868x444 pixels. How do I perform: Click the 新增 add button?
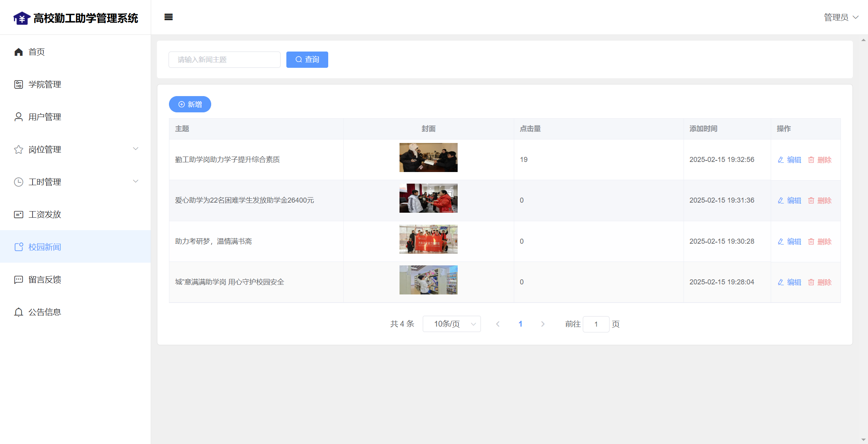pyautogui.click(x=190, y=104)
